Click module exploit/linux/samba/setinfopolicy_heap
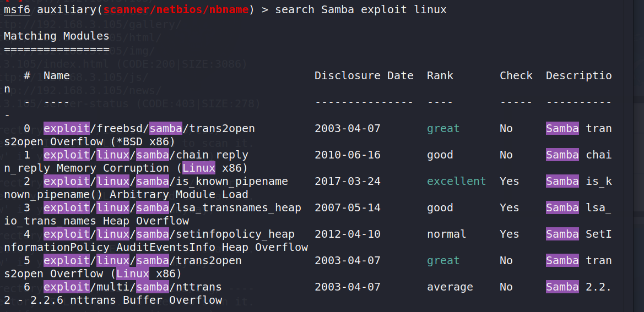Image resolution: width=644 pixels, height=312 pixels. pyautogui.click(x=169, y=234)
